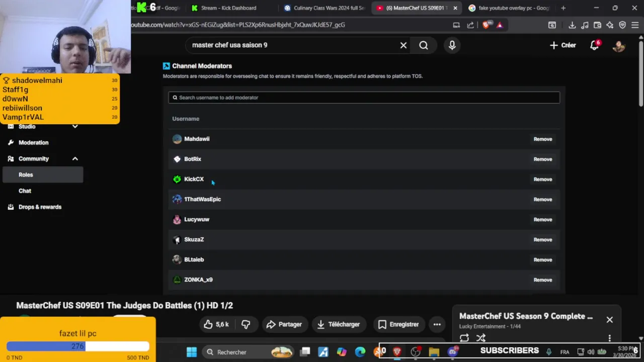Screen dimensions: 644x362
Task: Click Partager to share video
Action: 284,325
